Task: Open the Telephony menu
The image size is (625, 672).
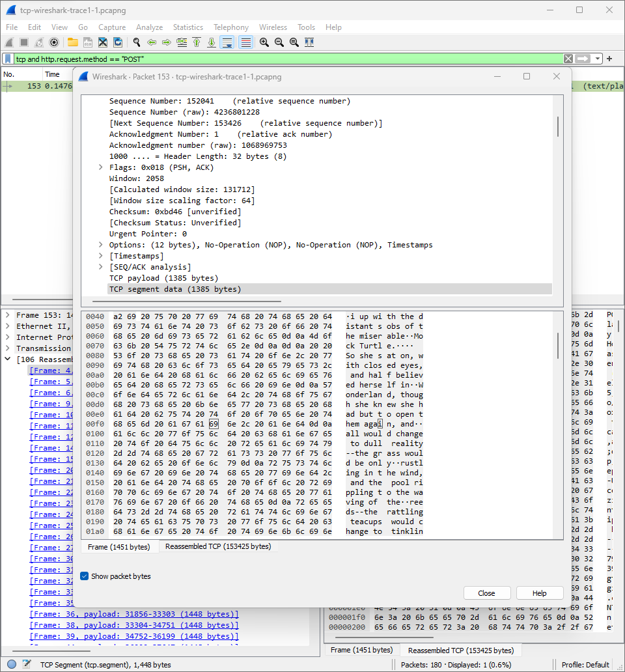Action: [231, 27]
